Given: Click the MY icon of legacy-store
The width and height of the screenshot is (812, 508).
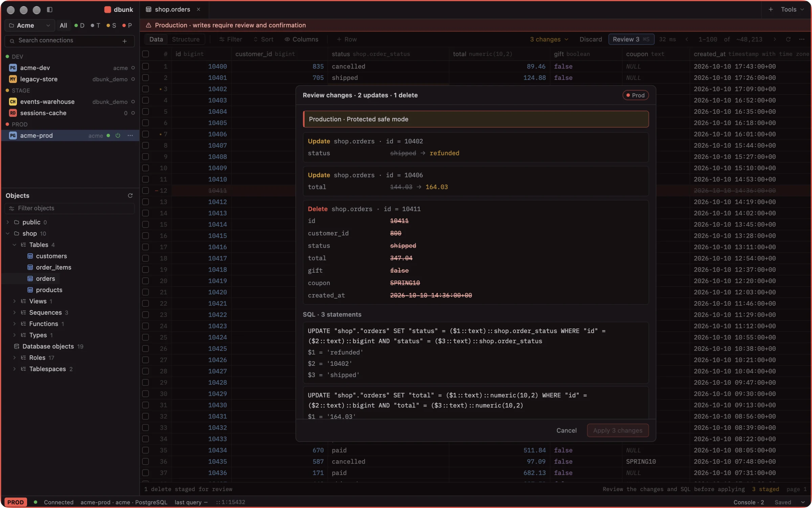Looking at the screenshot, I should click(13, 79).
